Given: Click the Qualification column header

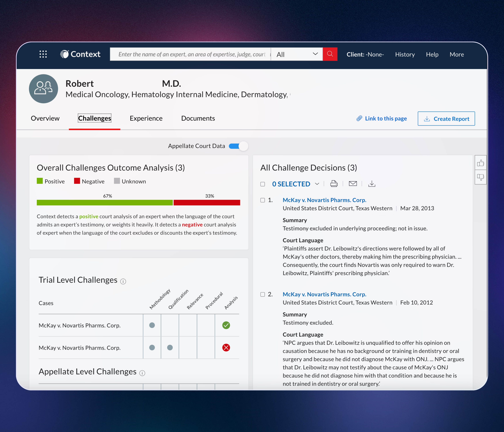Looking at the screenshot, I should pyautogui.click(x=178, y=299).
